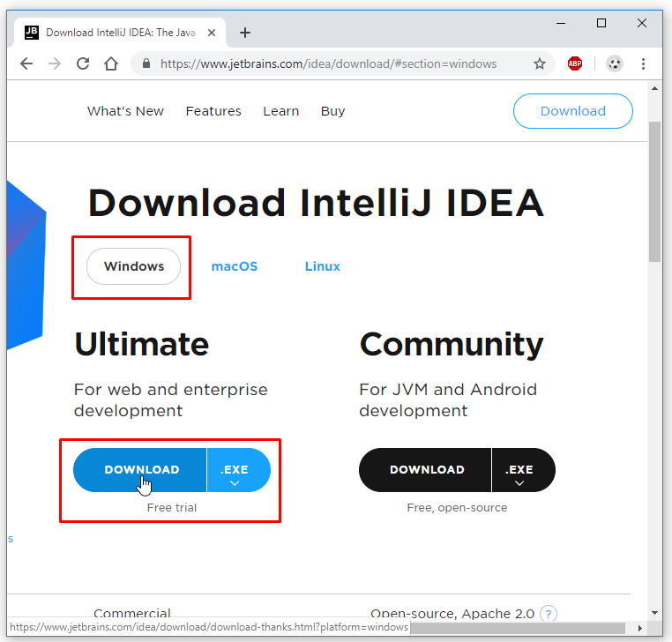Image resolution: width=672 pixels, height=642 pixels.
Task: Maximize the browser window
Action: point(601,23)
